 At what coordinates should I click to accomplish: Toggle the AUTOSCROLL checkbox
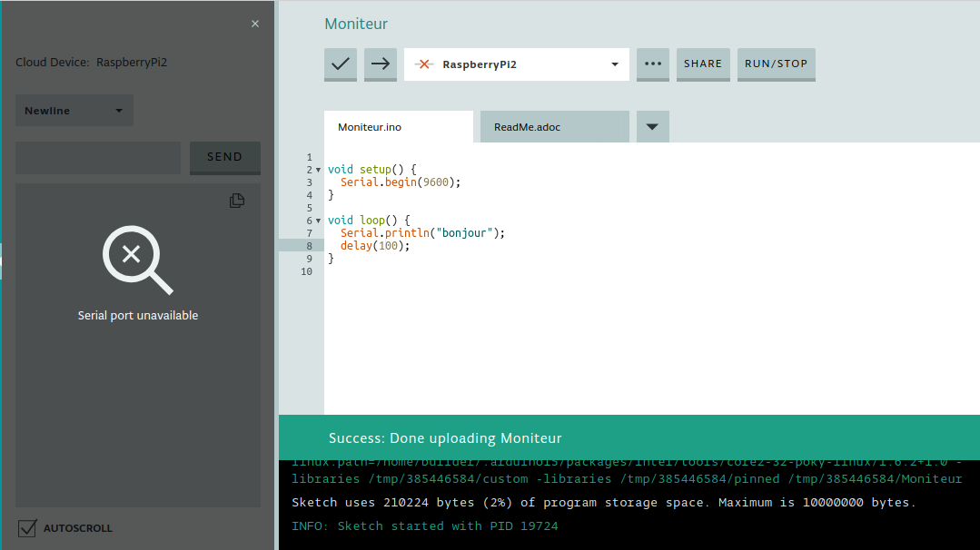(27, 527)
